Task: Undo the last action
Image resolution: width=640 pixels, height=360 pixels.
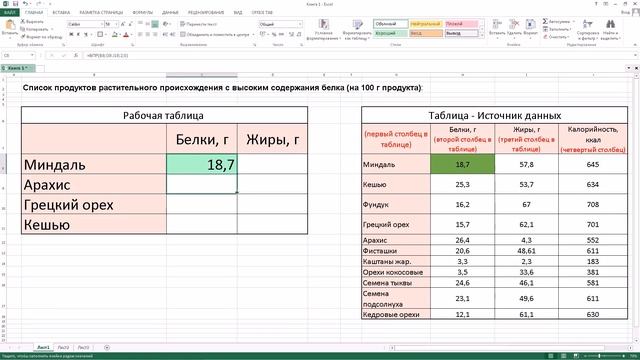Action: point(25,4)
